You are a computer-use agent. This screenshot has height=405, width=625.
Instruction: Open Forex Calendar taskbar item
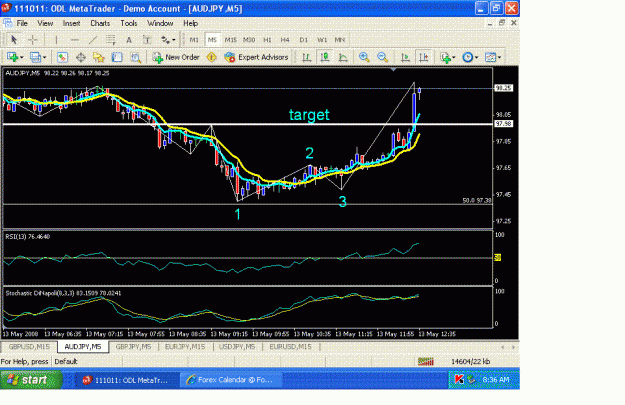pos(231,379)
